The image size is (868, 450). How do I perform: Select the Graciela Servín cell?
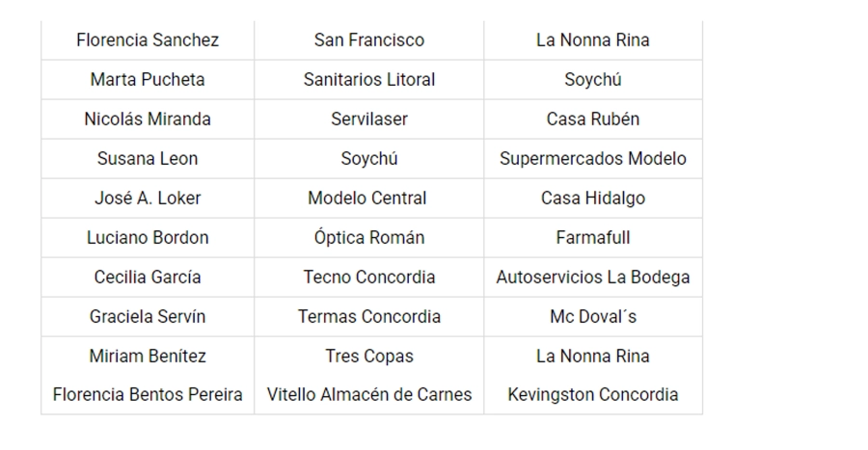[x=148, y=317]
